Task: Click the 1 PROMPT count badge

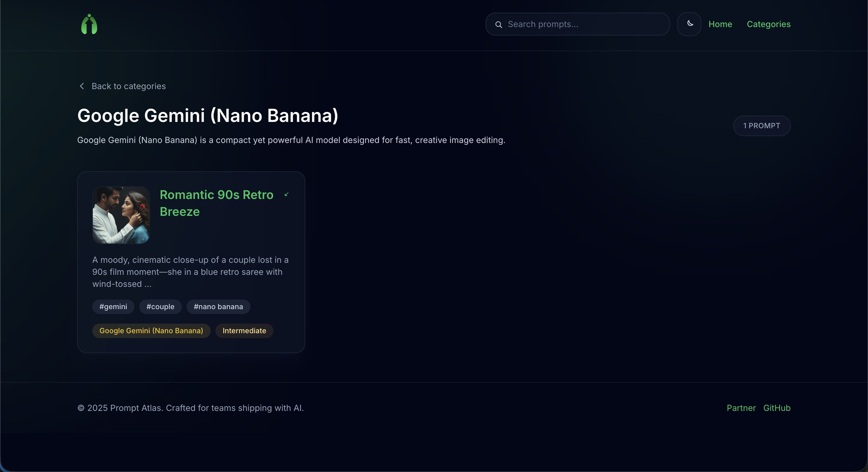Action: [762, 126]
